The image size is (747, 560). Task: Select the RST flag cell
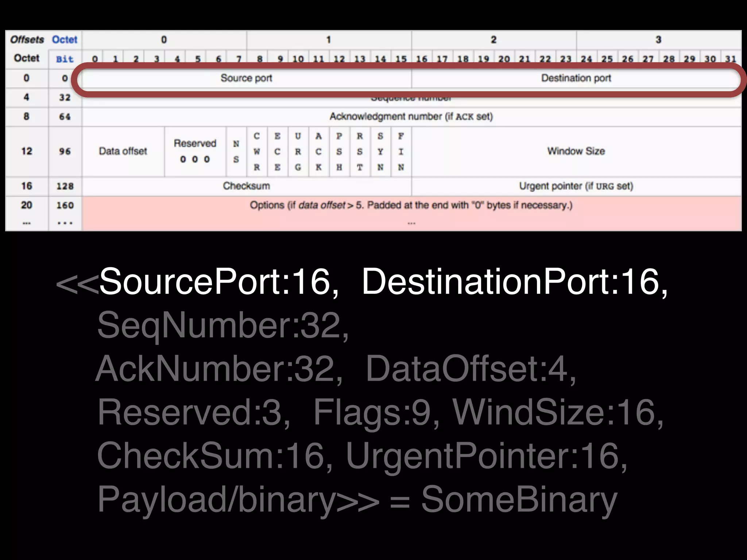coord(360,151)
